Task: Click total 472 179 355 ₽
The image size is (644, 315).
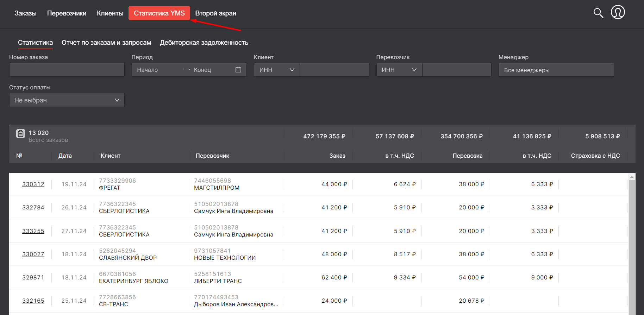Action: click(324, 136)
